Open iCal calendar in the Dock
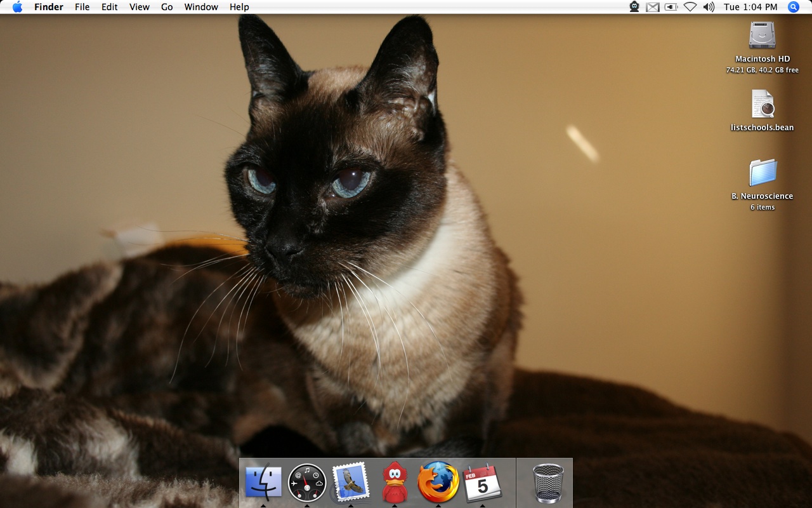Screen dimensions: 812x508 (483, 483)
